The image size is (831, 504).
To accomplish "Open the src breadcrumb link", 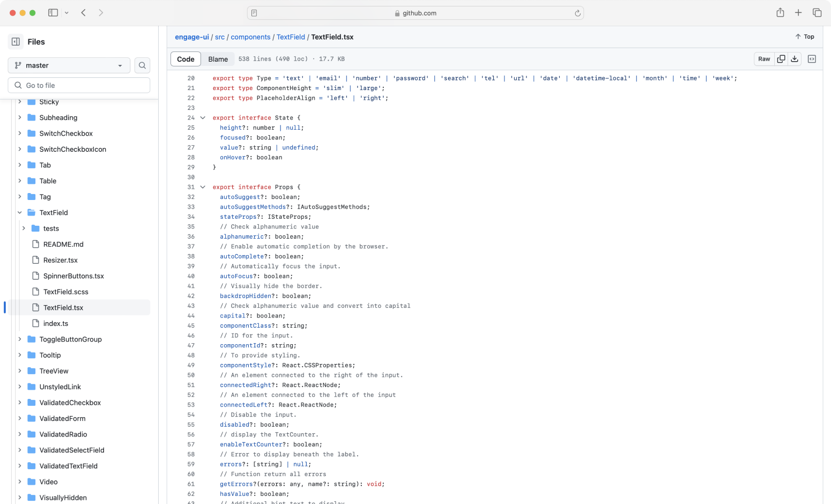I will pyautogui.click(x=220, y=37).
